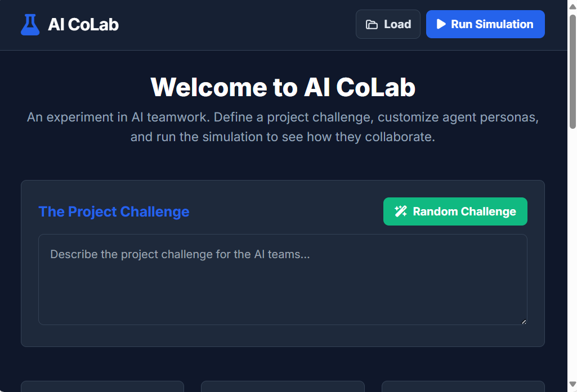Generate a challenge via Random Challenge label
The width and height of the screenshot is (577, 392).
(464, 211)
